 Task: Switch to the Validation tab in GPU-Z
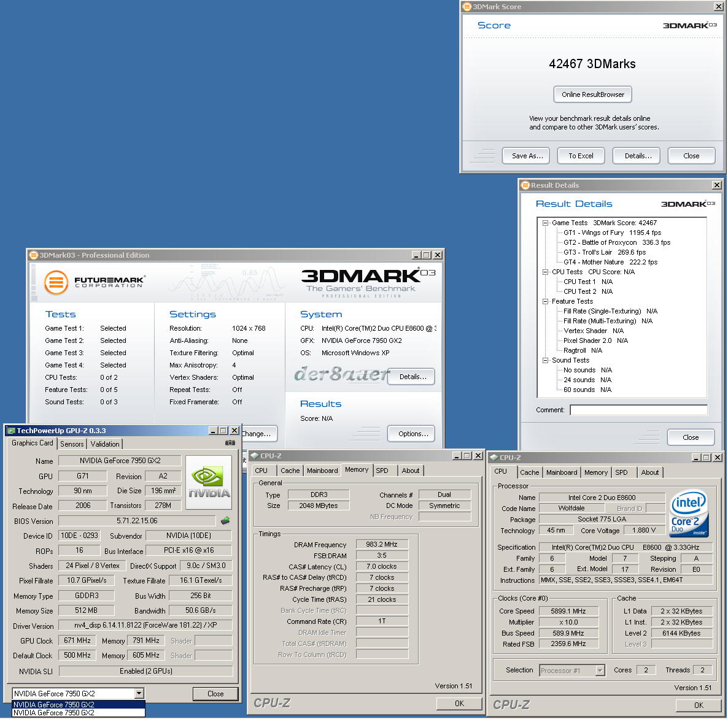[x=105, y=444]
